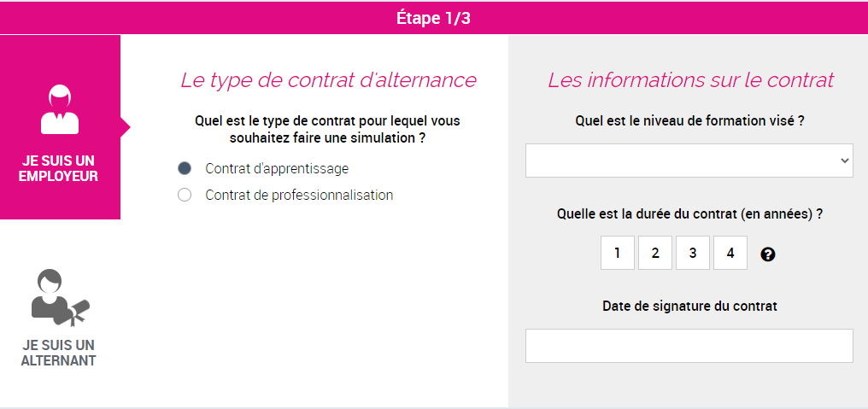Switch to the JE SUIS UN EMPLOYEUR tab

tap(60, 127)
